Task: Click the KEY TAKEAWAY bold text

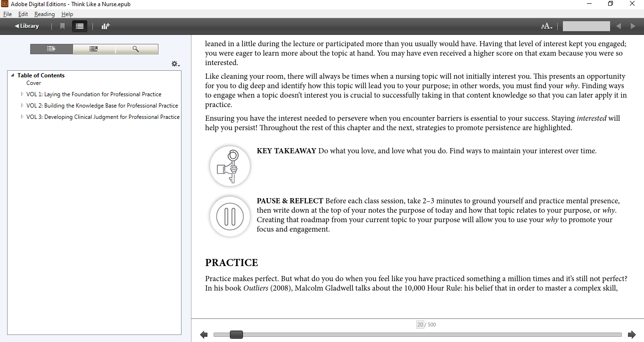Action: point(286,151)
